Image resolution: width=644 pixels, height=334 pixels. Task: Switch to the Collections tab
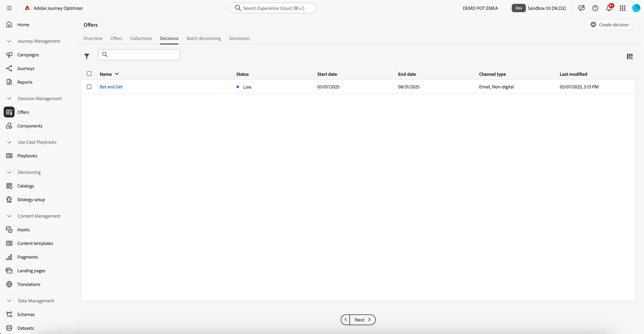pyautogui.click(x=141, y=38)
